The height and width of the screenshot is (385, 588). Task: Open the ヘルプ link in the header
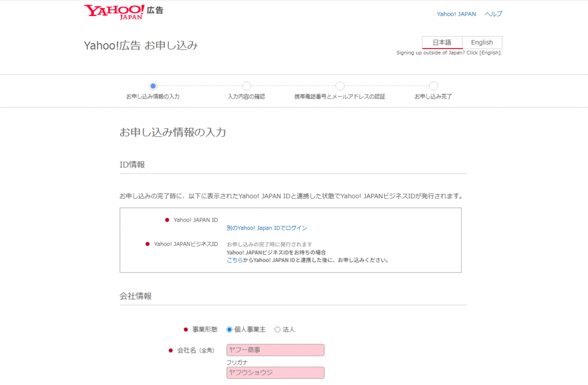493,13
